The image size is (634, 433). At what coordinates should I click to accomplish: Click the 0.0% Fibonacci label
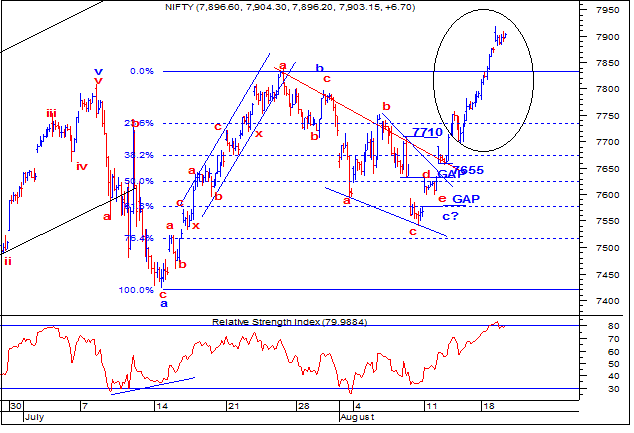142,71
